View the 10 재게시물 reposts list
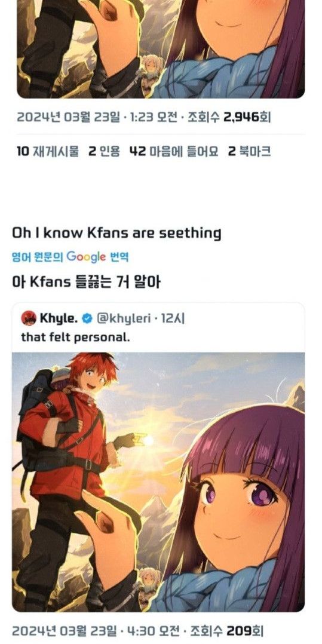The image size is (322, 644). point(47,152)
